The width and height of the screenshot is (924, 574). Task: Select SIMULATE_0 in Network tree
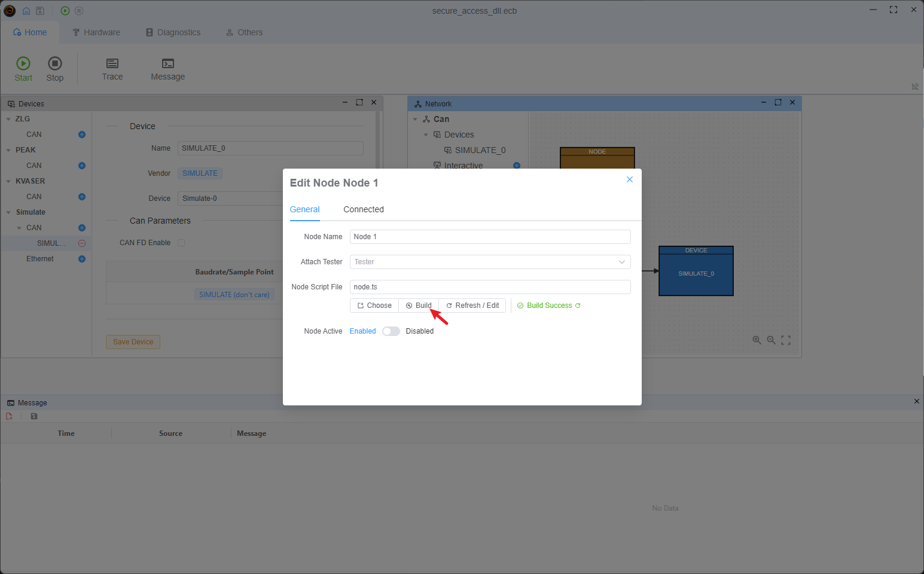pyautogui.click(x=480, y=150)
